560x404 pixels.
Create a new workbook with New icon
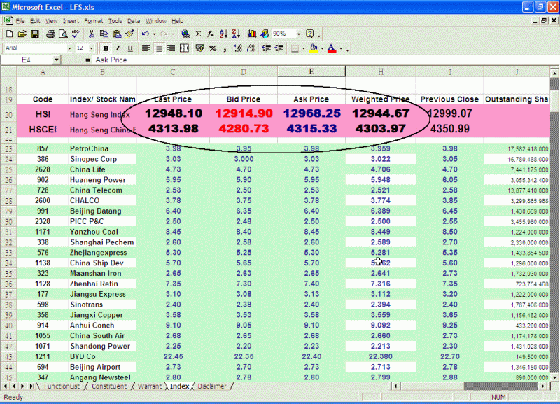10,34
